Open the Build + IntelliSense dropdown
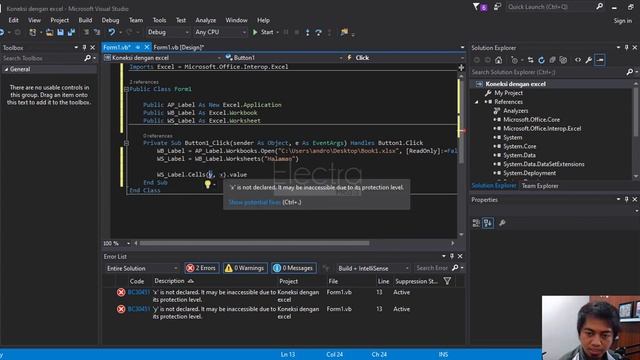 [x=373, y=268]
